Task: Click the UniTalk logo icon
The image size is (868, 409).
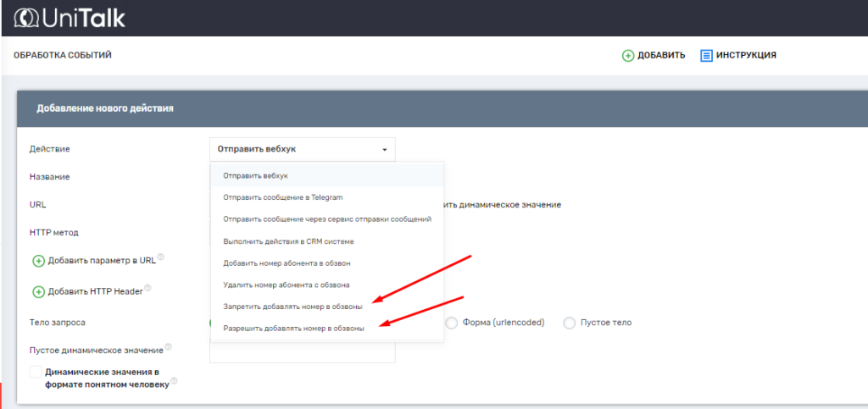Action: point(28,18)
